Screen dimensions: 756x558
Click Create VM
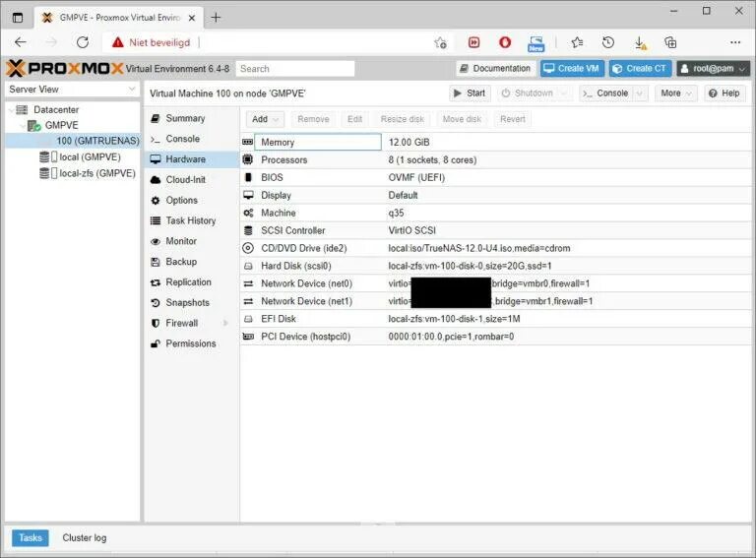point(572,69)
